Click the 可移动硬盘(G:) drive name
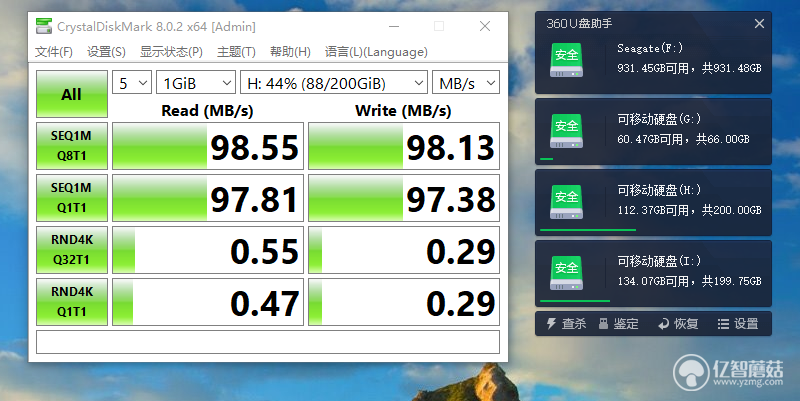The image size is (800, 401). click(x=659, y=119)
